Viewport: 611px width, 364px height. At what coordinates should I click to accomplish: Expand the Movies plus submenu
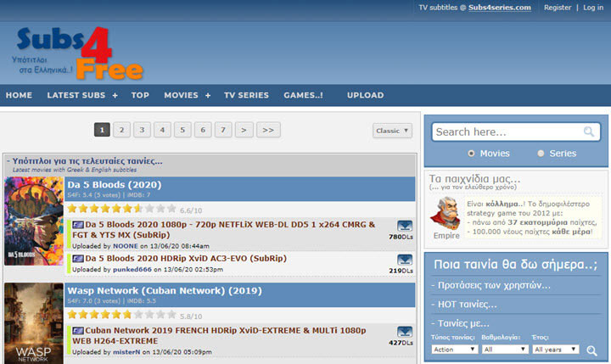(x=208, y=96)
